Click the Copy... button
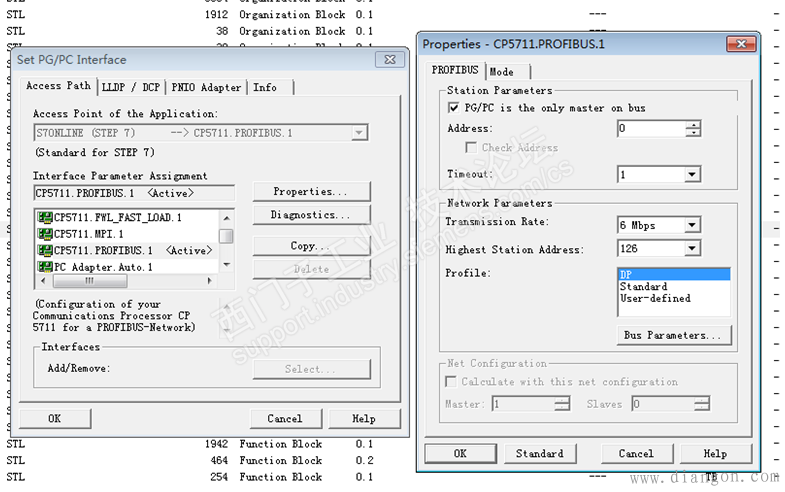 point(311,246)
